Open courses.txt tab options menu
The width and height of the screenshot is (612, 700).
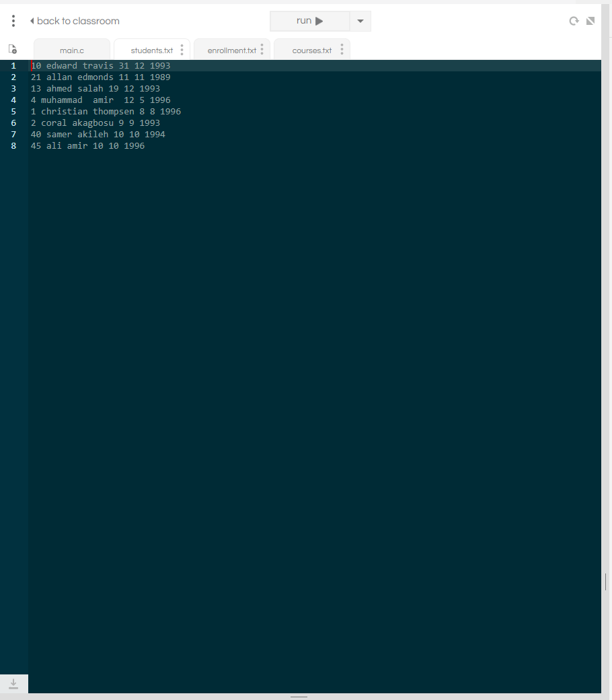342,50
